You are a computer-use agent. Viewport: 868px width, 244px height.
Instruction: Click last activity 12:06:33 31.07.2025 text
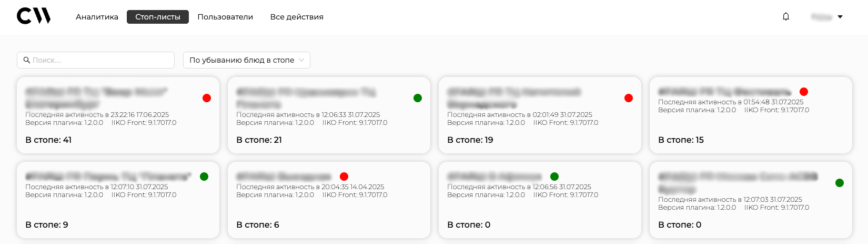pos(308,114)
